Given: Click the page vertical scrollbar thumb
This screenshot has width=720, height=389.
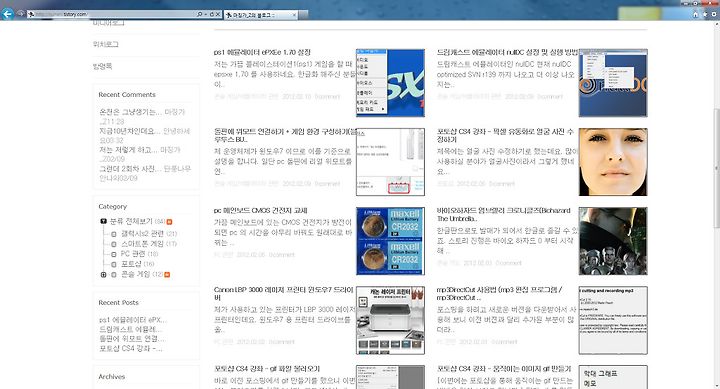Looking at the screenshot, I should (x=716, y=168).
